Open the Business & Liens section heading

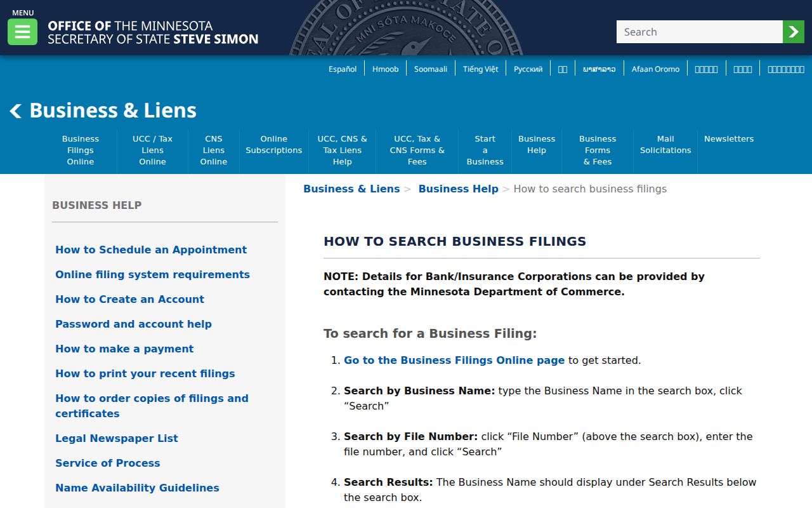coord(113,110)
